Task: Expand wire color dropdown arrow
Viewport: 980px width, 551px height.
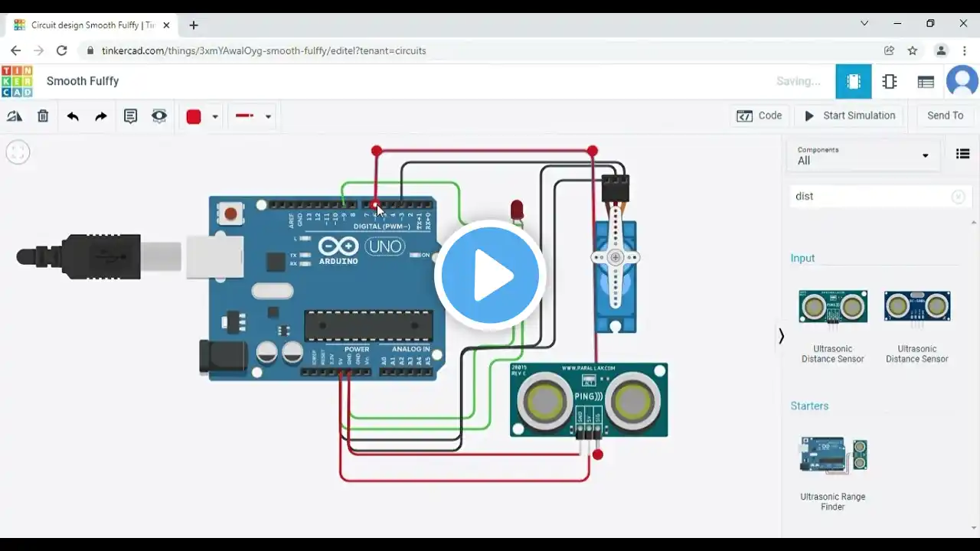Action: pos(215,116)
